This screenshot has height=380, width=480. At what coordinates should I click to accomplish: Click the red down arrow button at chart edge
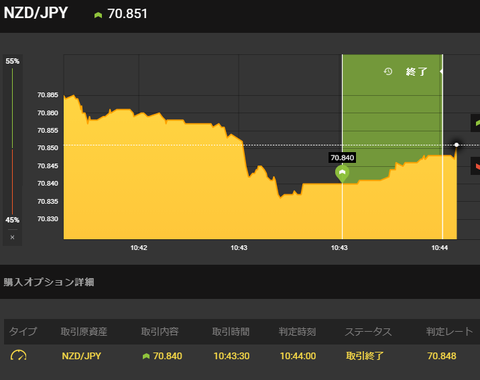coord(476,166)
